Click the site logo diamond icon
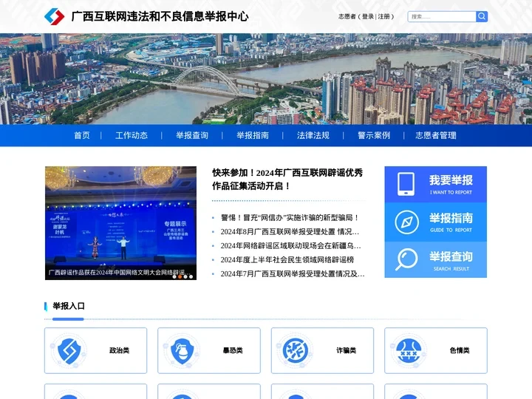This screenshot has width=532, height=399. point(54,16)
